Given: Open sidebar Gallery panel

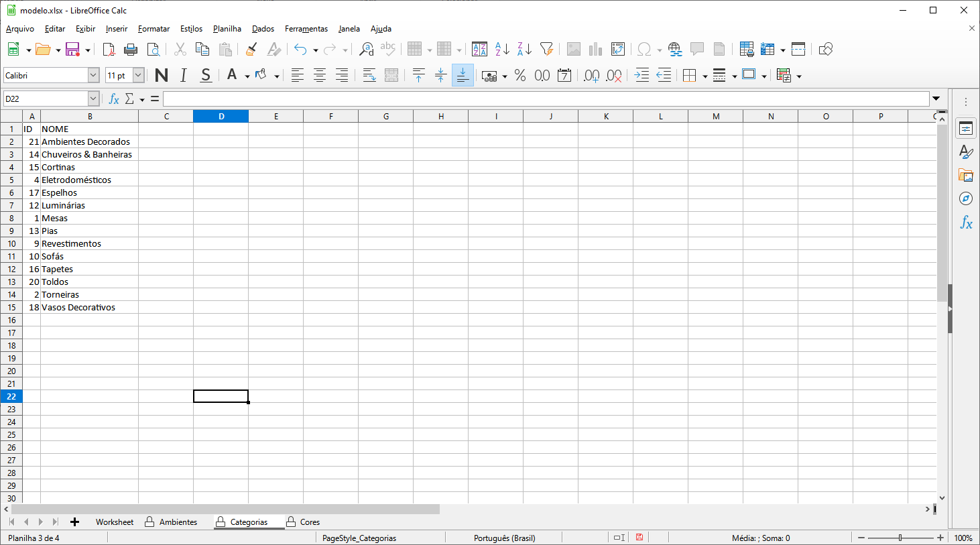Looking at the screenshot, I should (966, 176).
